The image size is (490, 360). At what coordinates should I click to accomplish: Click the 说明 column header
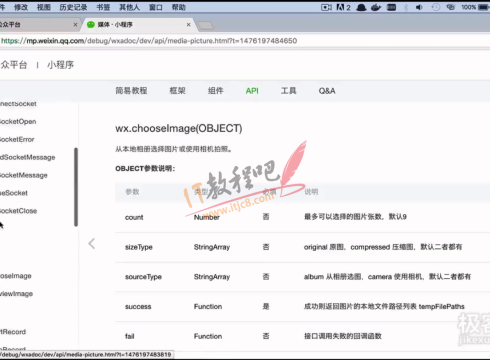(x=311, y=192)
